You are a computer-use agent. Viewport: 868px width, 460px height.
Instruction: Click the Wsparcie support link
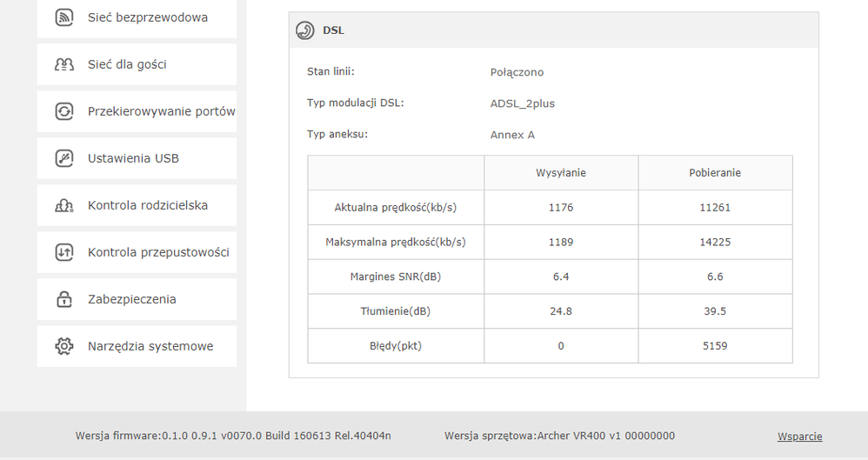tap(799, 437)
